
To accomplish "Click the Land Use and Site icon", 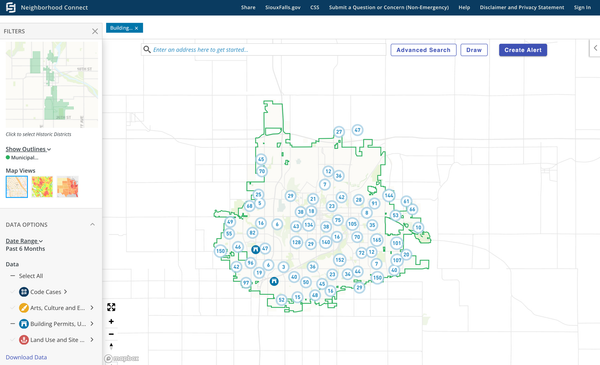I will (x=24, y=340).
